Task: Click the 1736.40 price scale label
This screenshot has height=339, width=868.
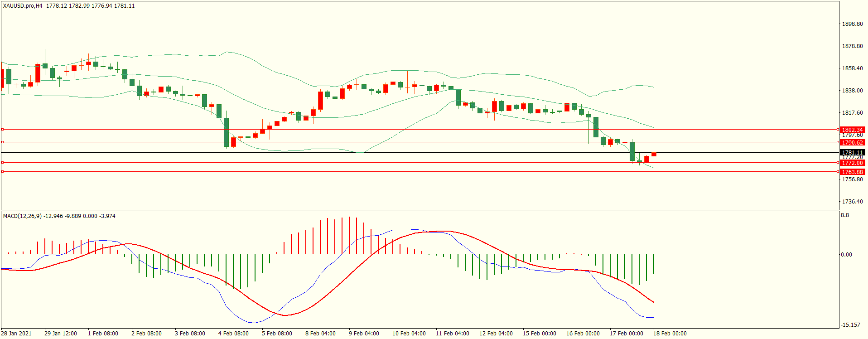Action: [852, 202]
